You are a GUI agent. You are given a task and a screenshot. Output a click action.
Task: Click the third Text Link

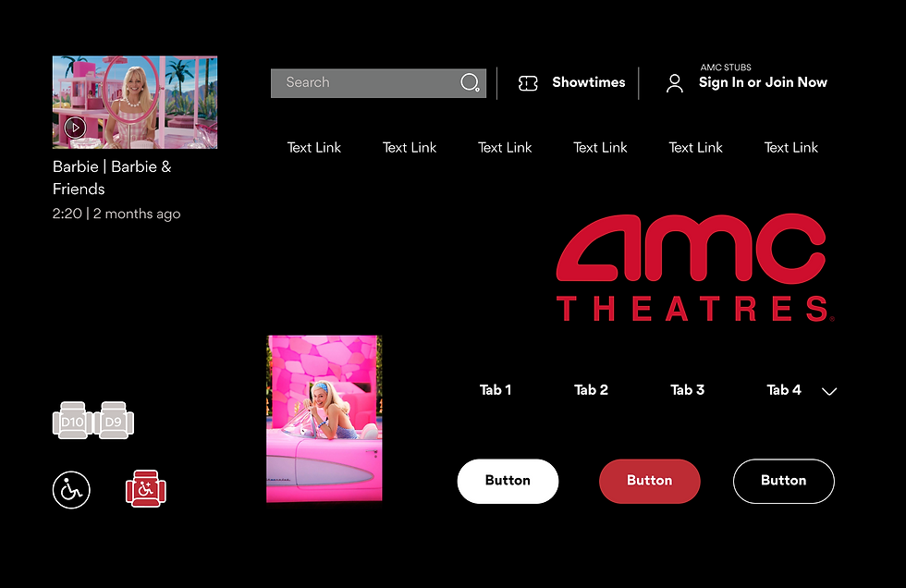[x=505, y=148]
